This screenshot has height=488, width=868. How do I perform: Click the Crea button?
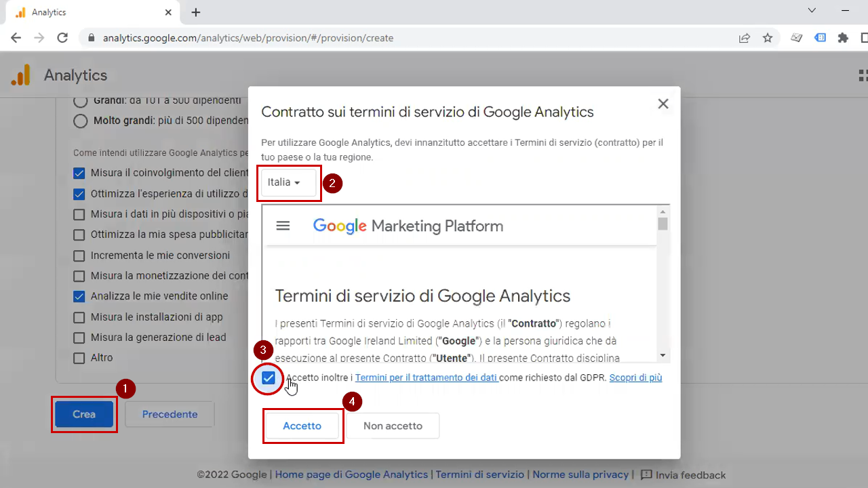(84, 414)
